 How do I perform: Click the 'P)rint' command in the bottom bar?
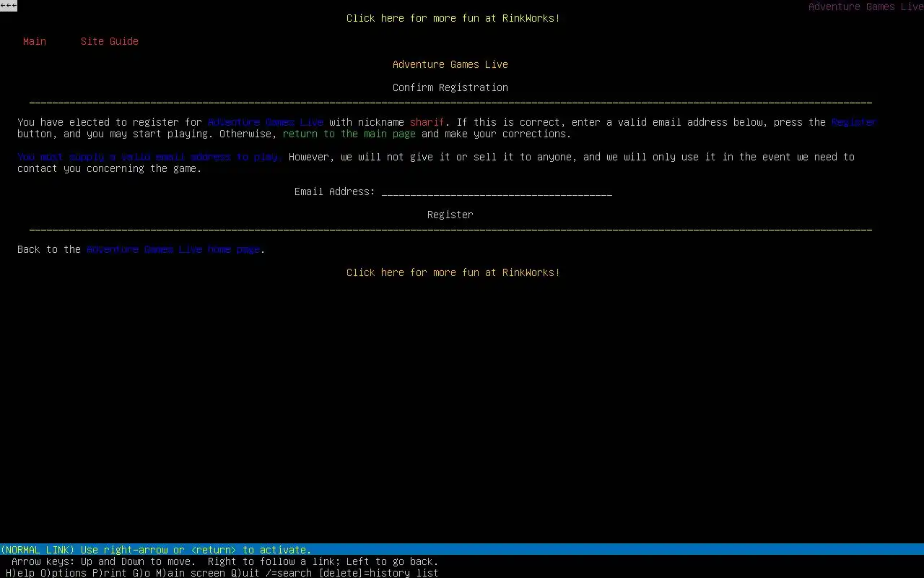click(x=110, y=573)
